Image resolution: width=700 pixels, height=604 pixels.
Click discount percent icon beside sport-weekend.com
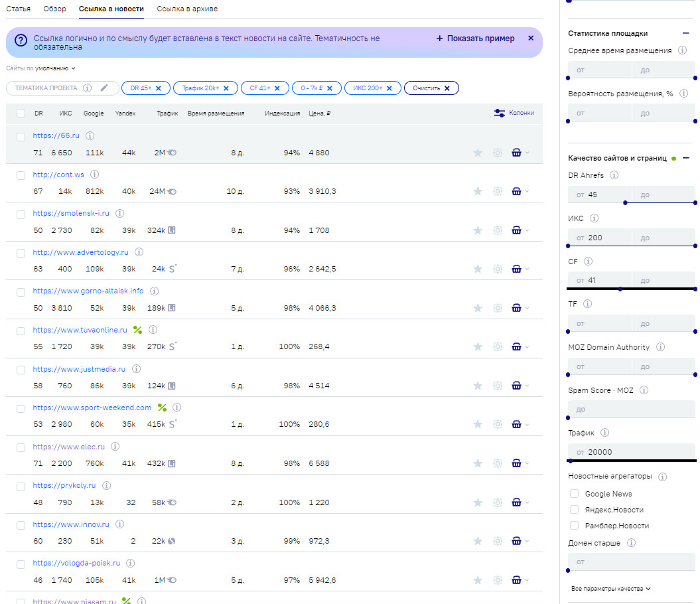(x=162, y=408)
